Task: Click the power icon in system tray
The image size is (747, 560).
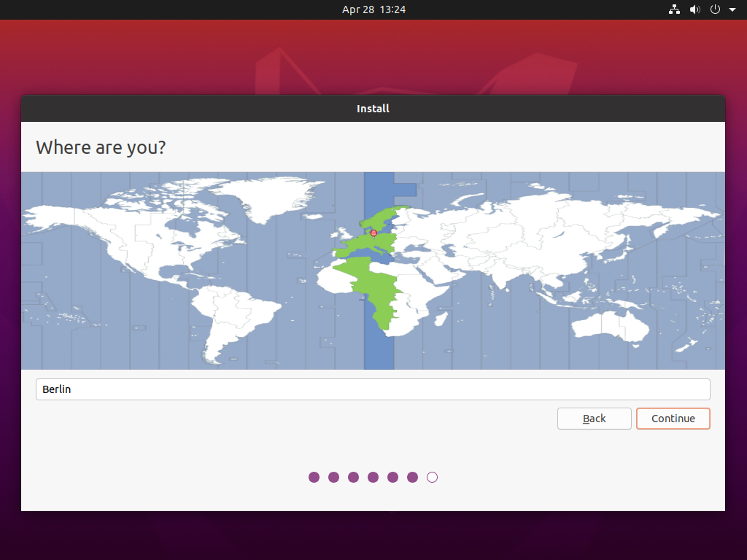Action: (715, 9)
